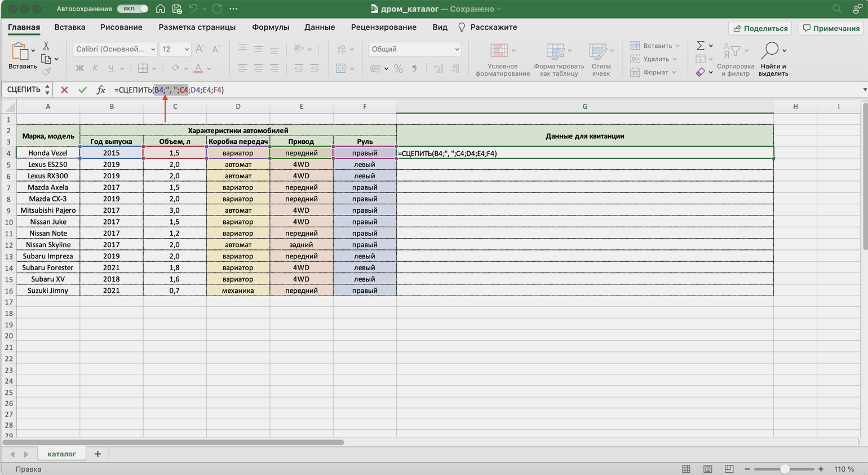
Task: Click the Insert Function fx icon
Action: [100, 90]
